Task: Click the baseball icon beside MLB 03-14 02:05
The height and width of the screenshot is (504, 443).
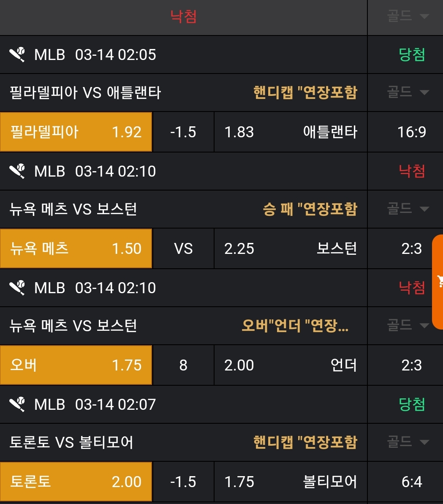Action: 17,55
